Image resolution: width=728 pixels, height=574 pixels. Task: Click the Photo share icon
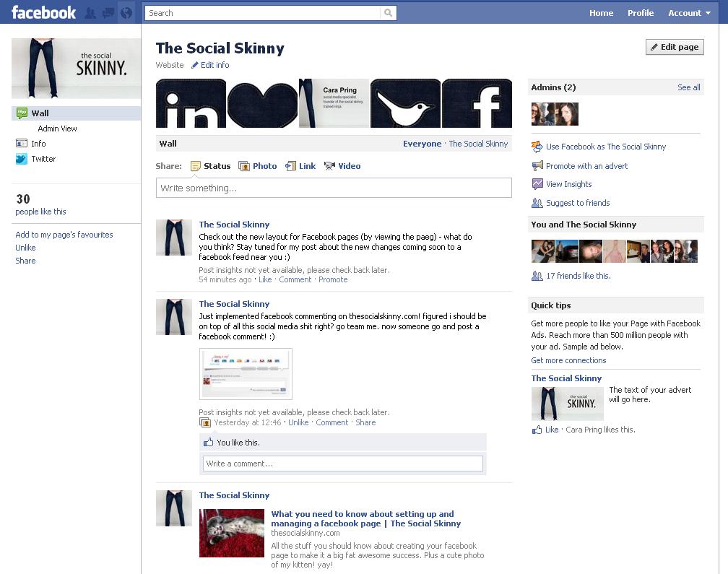tap(244, 166)
